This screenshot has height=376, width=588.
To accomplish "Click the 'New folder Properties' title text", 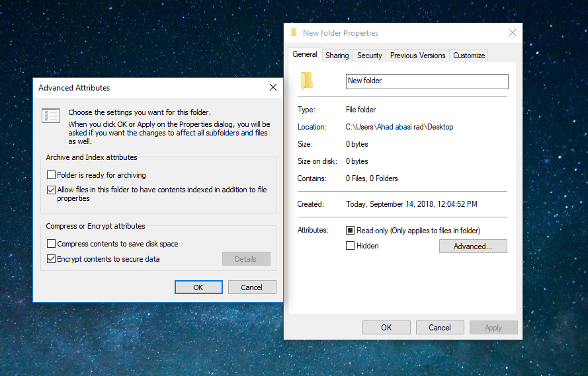I will [341, 33].
